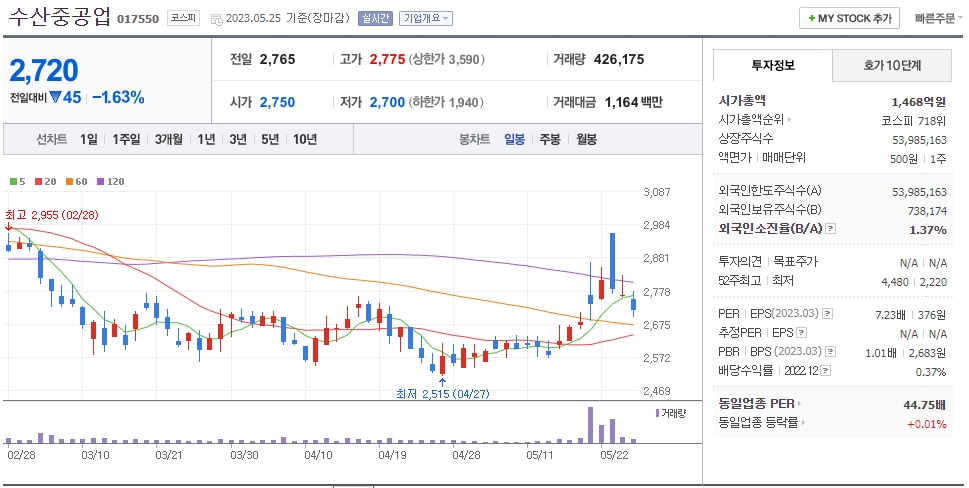Select 일봉 daily candle chart
969x488 pixels.
pyautogui.click(x=514, y=139)
